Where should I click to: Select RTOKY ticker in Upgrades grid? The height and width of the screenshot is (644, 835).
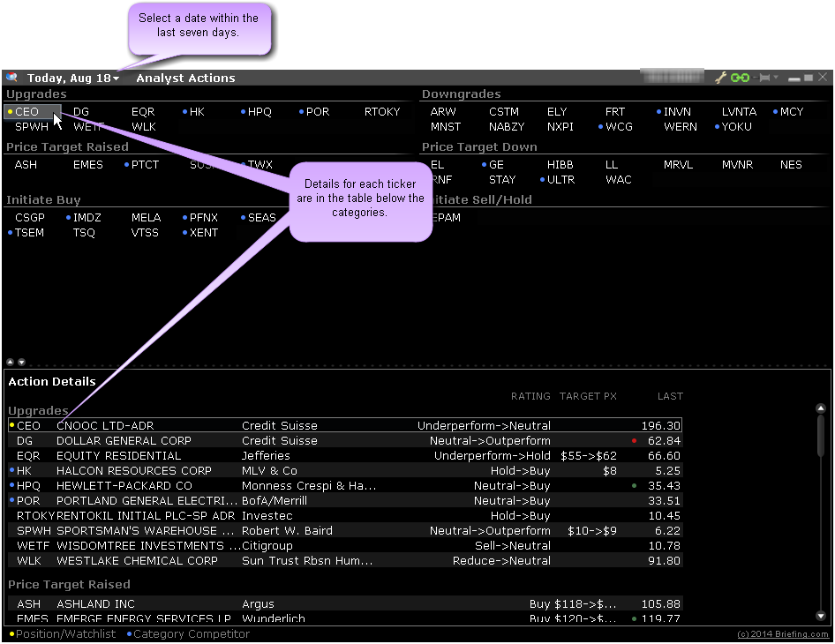(x=382, y=112)
